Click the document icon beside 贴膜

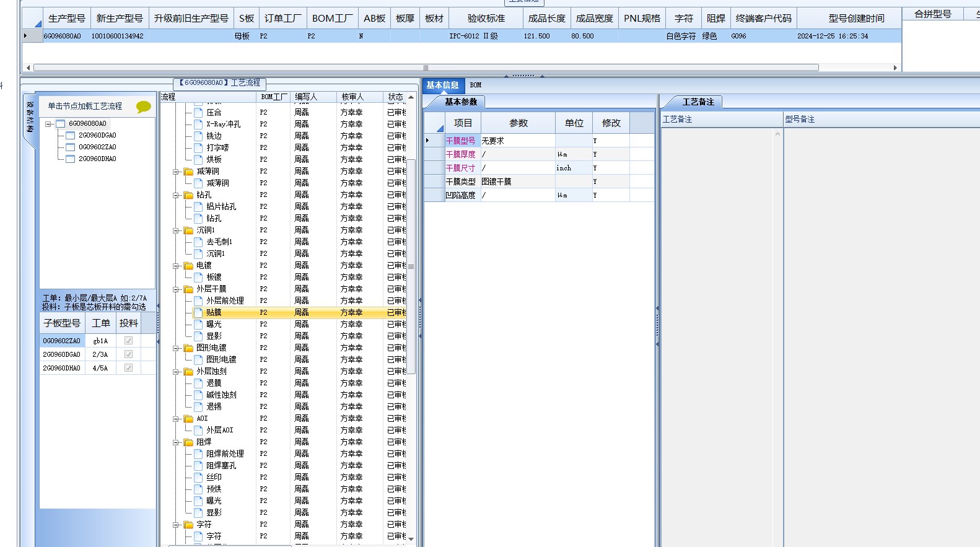[x=198, y=313]
